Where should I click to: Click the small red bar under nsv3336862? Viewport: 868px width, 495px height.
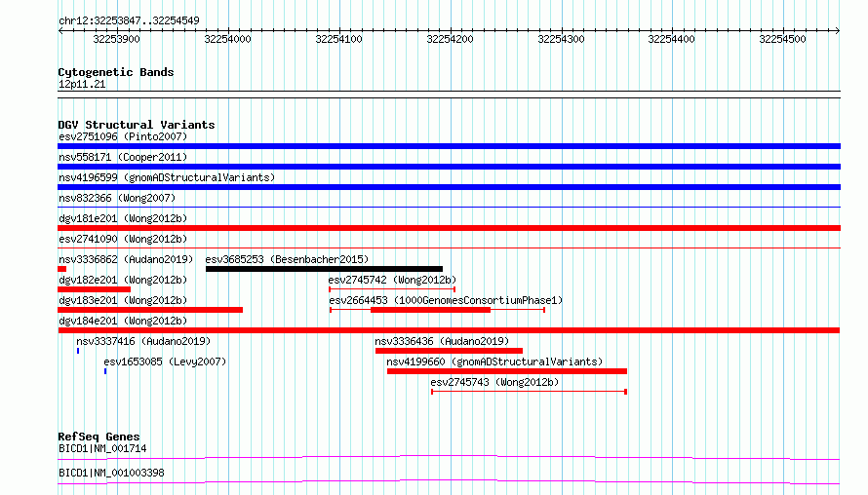tap(62, 269)
